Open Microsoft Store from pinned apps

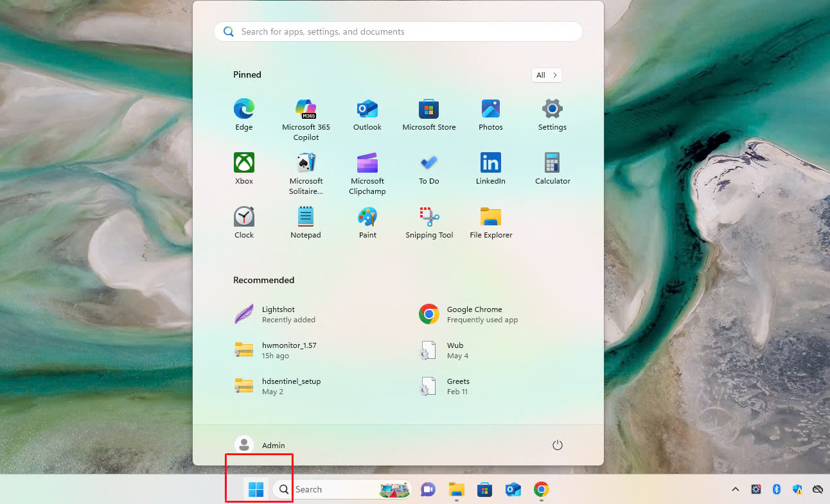click(429, 115)
